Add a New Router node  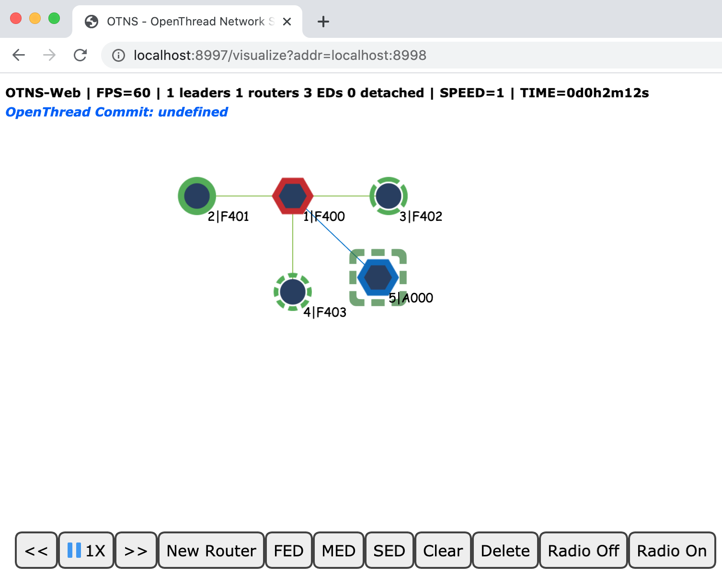tap(211, 550)
